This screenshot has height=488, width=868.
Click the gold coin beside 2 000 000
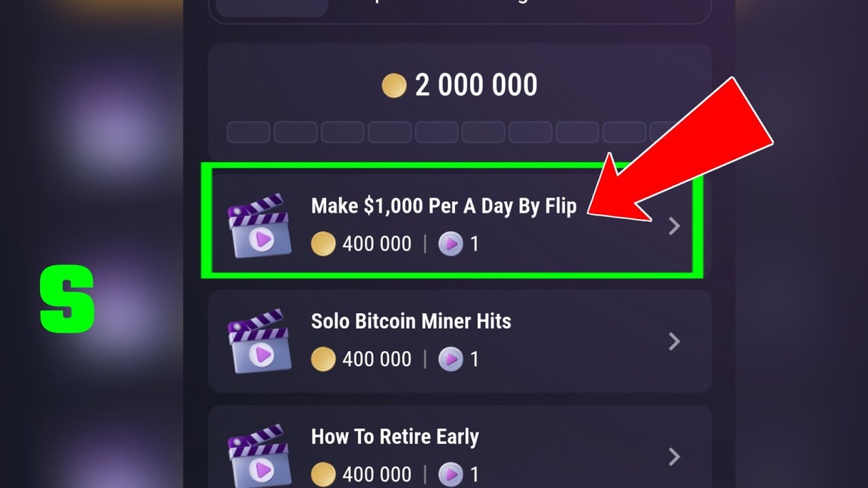[394, 86]
